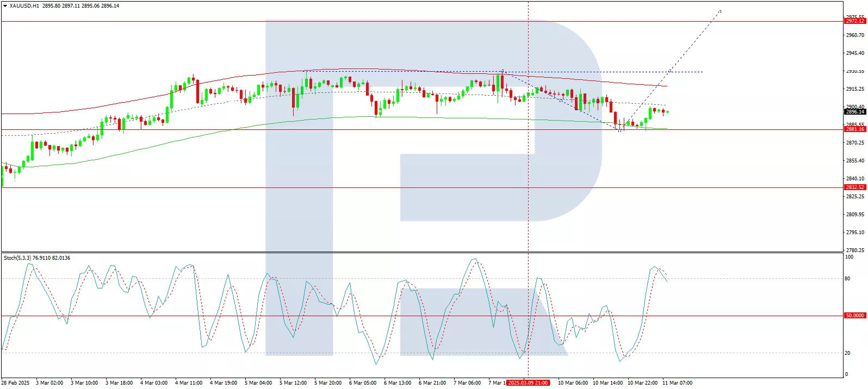
Task: Click the XAUUSD,H1 symbol title
Action: click(x=24, y=6)
